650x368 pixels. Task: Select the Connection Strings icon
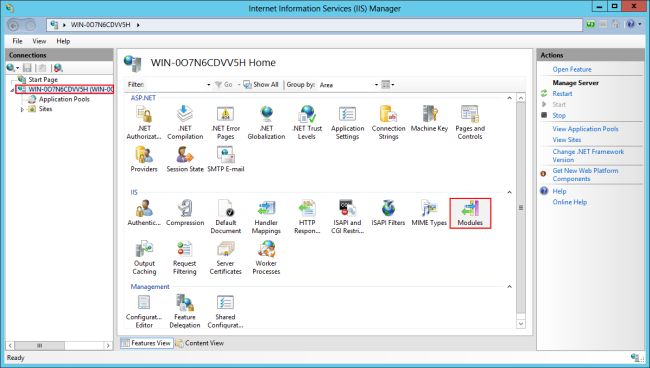point(388,123)
